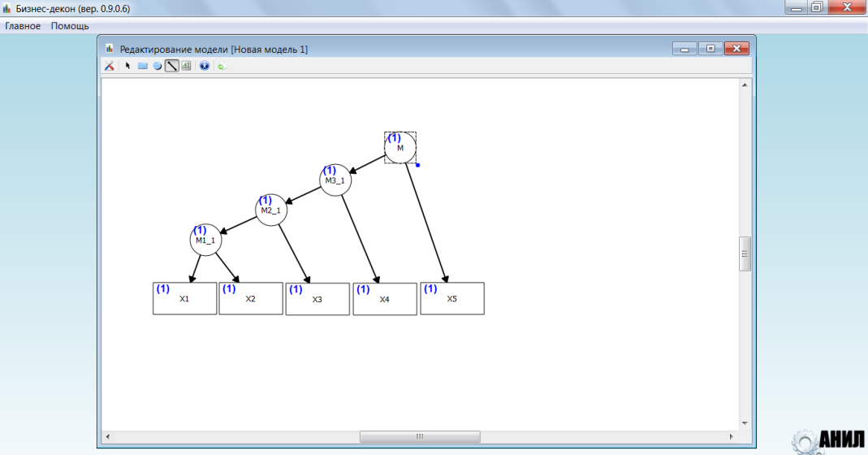
Task: Restore down the main Бизнес-декон window
Action: (817, 7)
